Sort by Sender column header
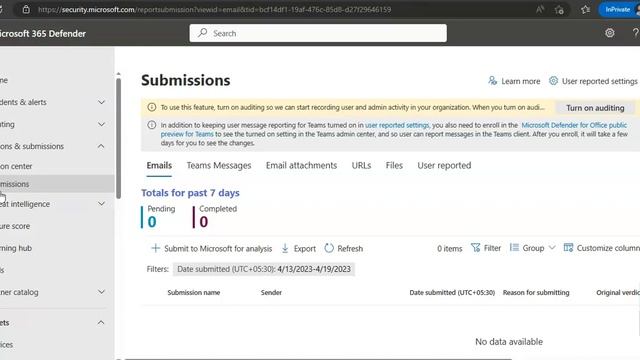 pyautogui.click(x=271, y=292)
